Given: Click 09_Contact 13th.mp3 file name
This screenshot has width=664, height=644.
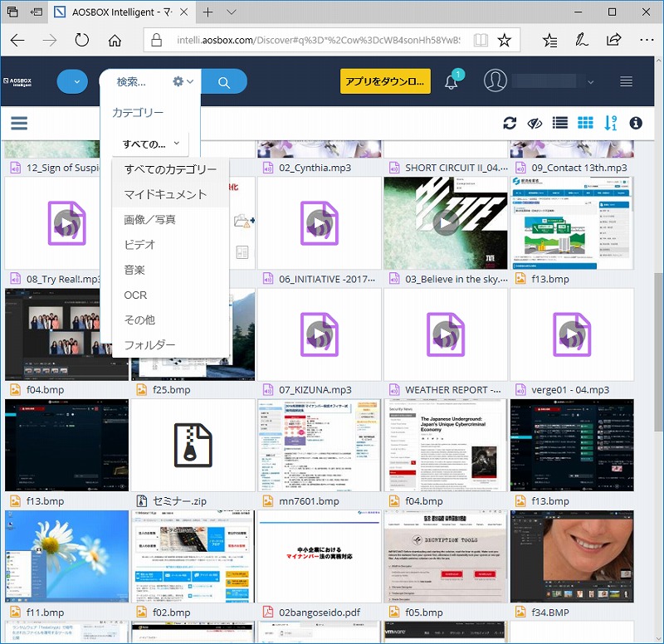Looking at the screenshot, I should [x=579, y=168].
